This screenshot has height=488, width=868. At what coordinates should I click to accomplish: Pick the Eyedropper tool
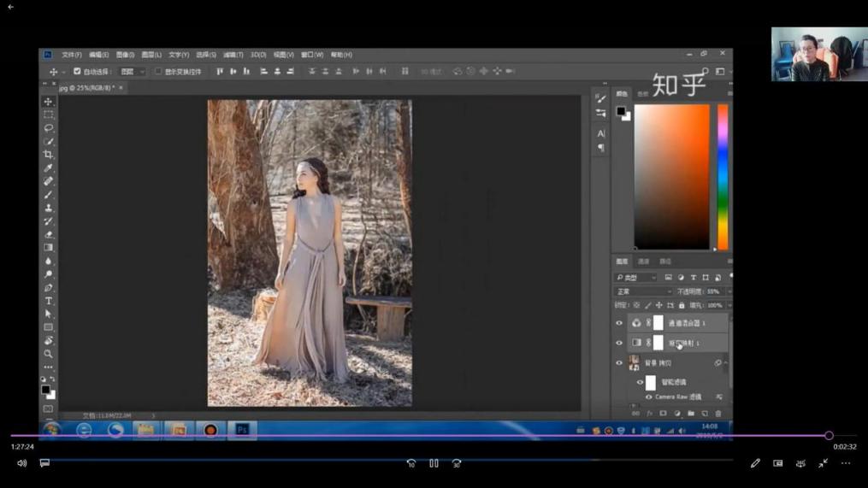click(49, 168)
